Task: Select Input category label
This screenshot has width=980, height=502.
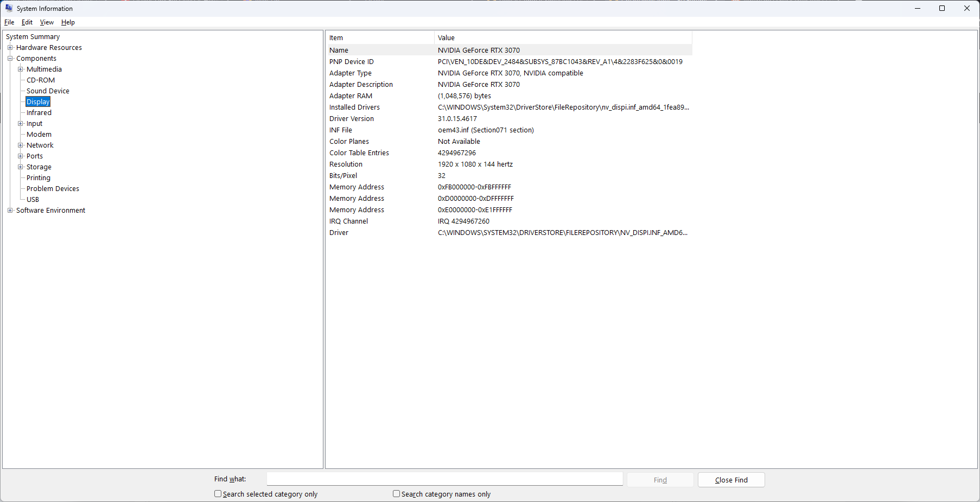Action: point(34,124)
